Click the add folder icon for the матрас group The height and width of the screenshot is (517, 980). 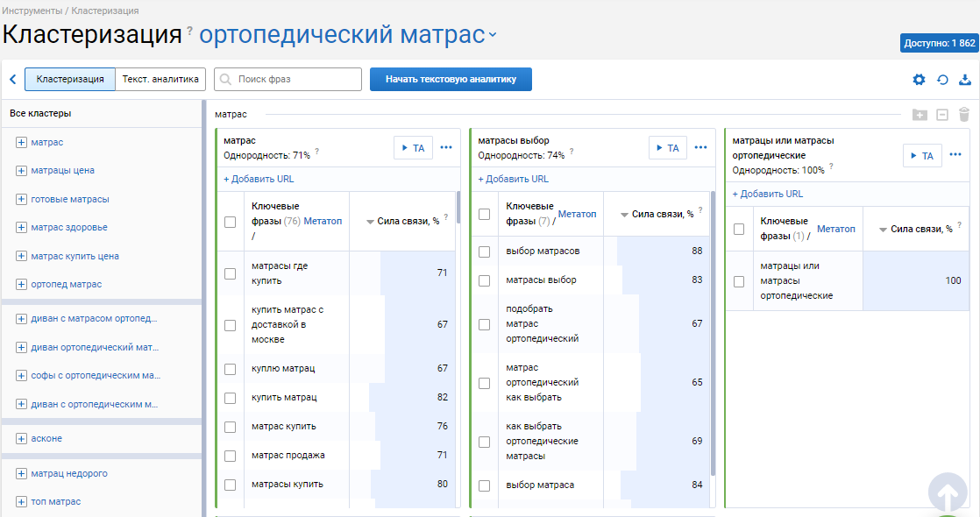[920, 115]
